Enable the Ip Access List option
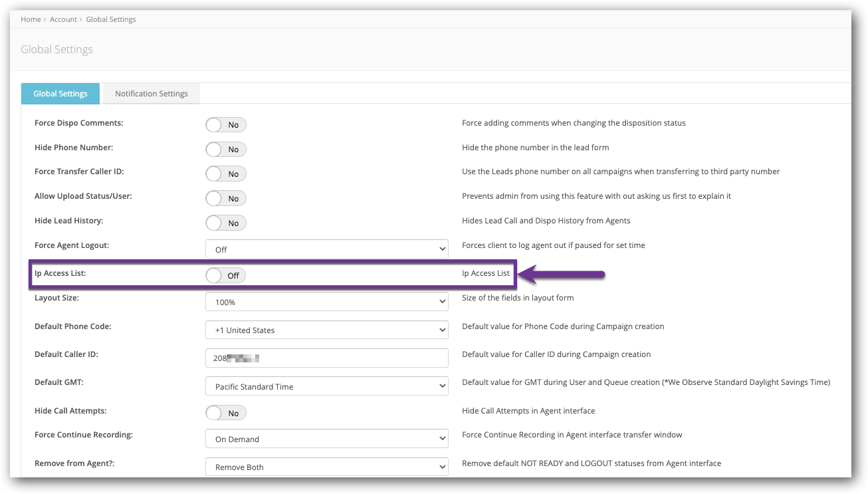The height and width of the screenshot is (494, 868). [x=225, y=275]
